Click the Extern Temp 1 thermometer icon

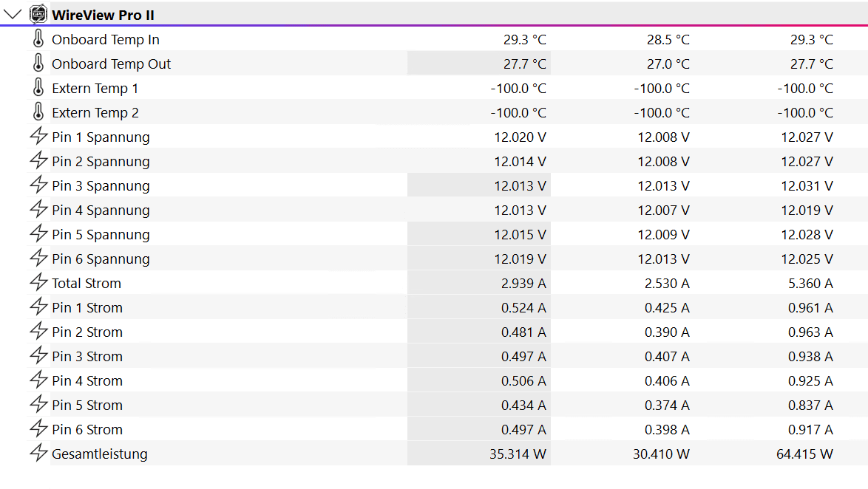click(38, 88)
